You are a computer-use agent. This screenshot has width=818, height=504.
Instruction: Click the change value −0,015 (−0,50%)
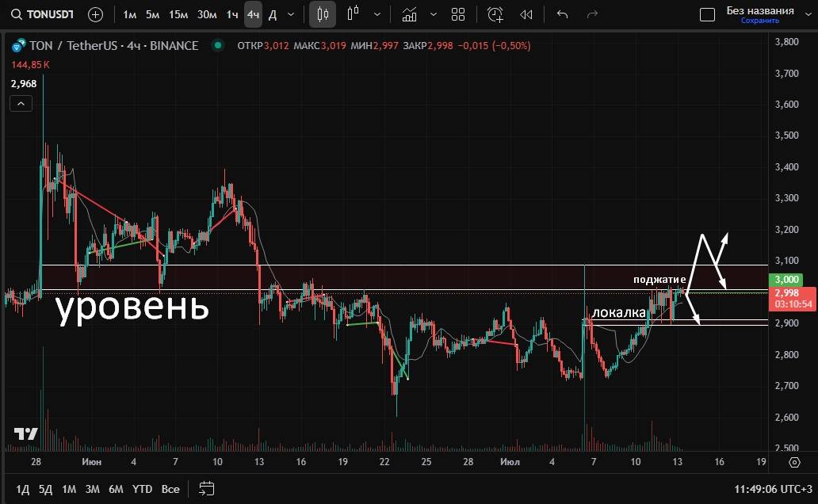(x=494, y=46)
